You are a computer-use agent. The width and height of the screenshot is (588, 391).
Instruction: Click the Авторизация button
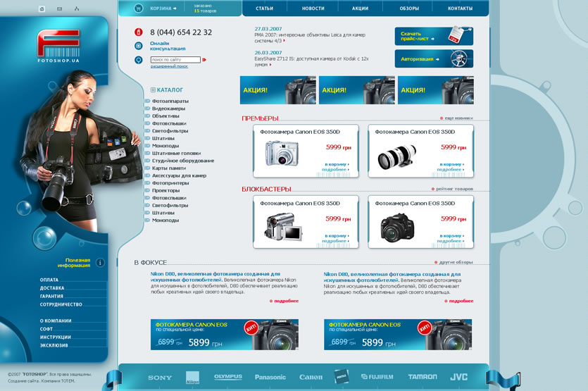(x=432, y=59)
